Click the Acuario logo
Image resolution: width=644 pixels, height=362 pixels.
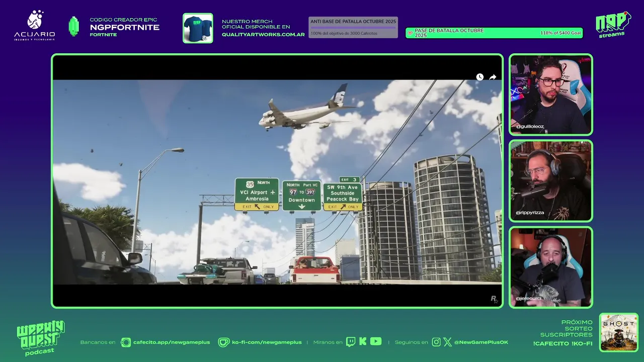coord(35,25)
